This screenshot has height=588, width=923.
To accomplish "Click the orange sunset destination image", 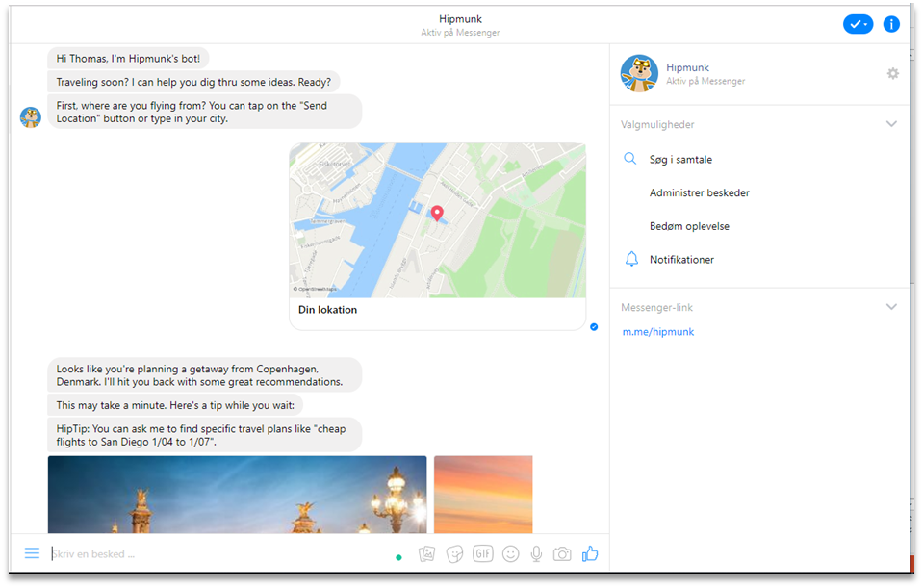I will point(483,495).
